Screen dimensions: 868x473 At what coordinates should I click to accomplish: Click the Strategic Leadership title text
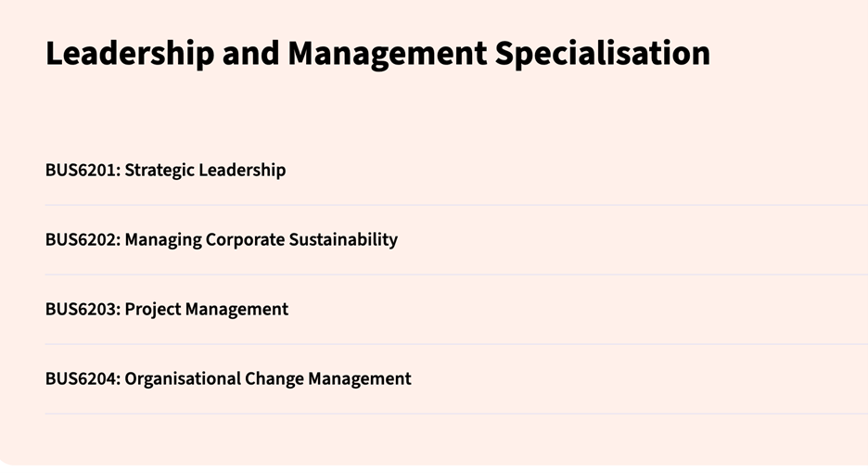(x=205, y=170)
